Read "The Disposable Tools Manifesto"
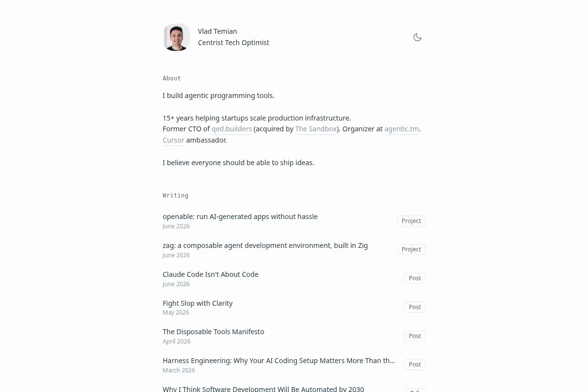Screen dimensions: 588x392 point(213,332)
